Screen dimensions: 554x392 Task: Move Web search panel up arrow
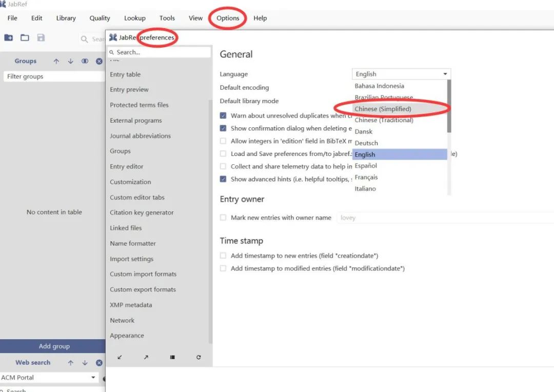pos(71,363)
